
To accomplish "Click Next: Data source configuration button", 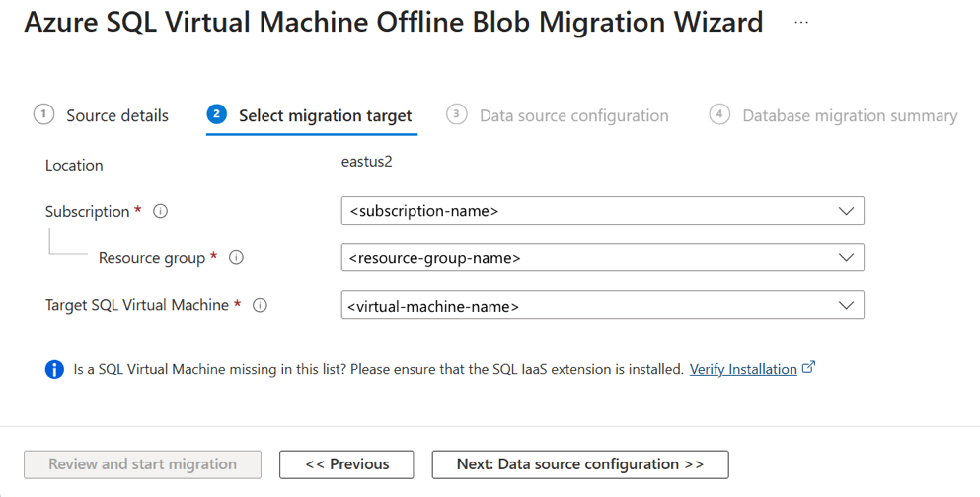I will coord(580,464).
